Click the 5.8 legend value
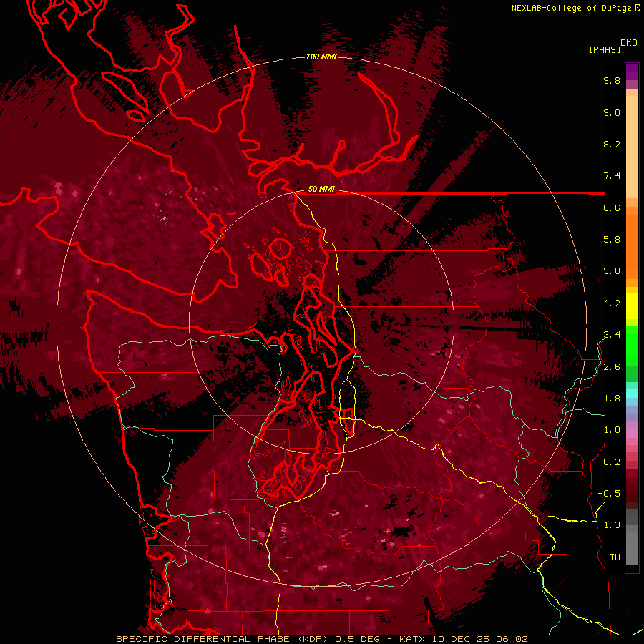Viewport: 644px width, 644px height. [x=612, y=240]
